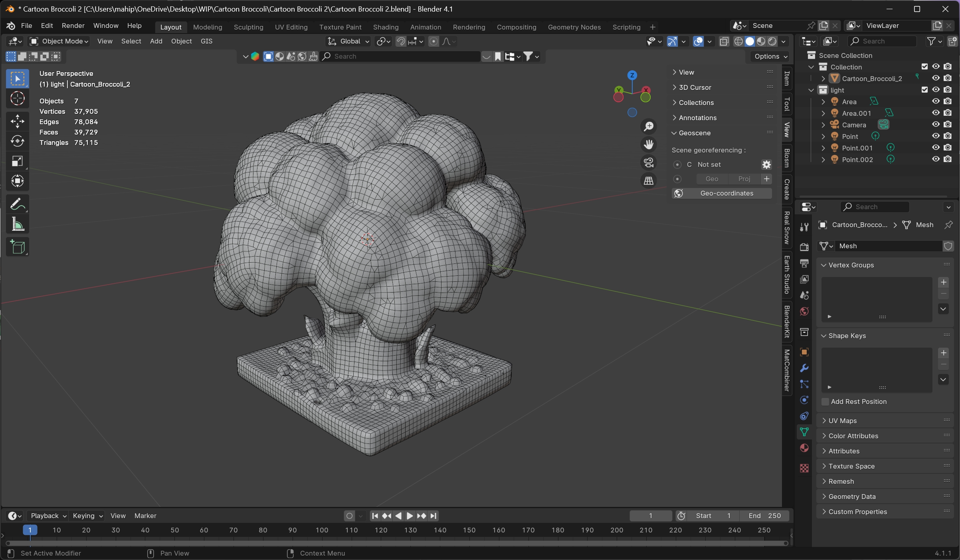Click frame 100 on the timeline
Viewport: 960px width, 560px height.
322,530
